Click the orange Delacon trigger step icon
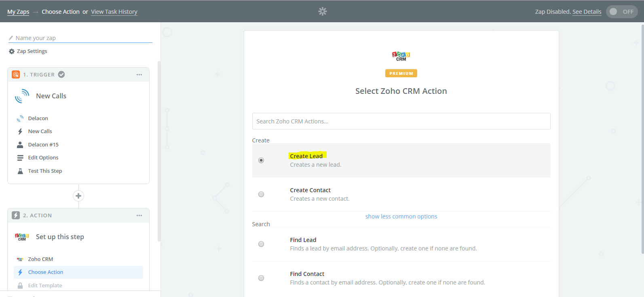Image resolution: width=644 pixels, height=297 pixels. (16, 74)
